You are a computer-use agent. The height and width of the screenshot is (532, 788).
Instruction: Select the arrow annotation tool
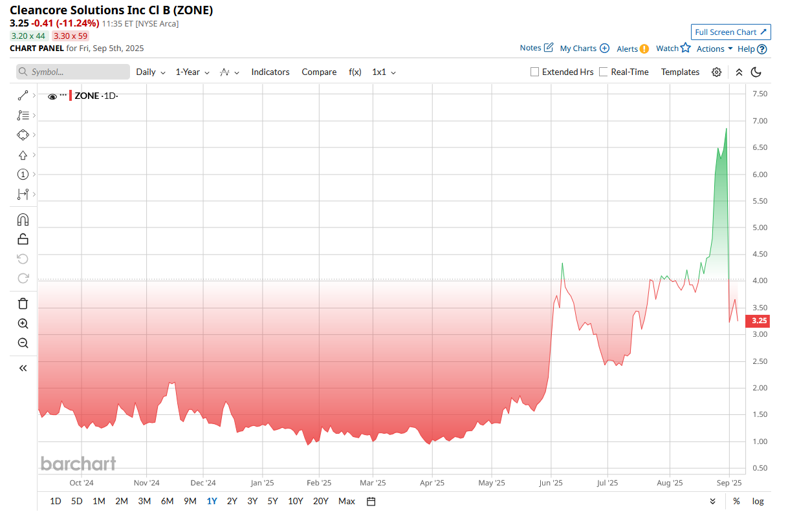pos(23,154)
